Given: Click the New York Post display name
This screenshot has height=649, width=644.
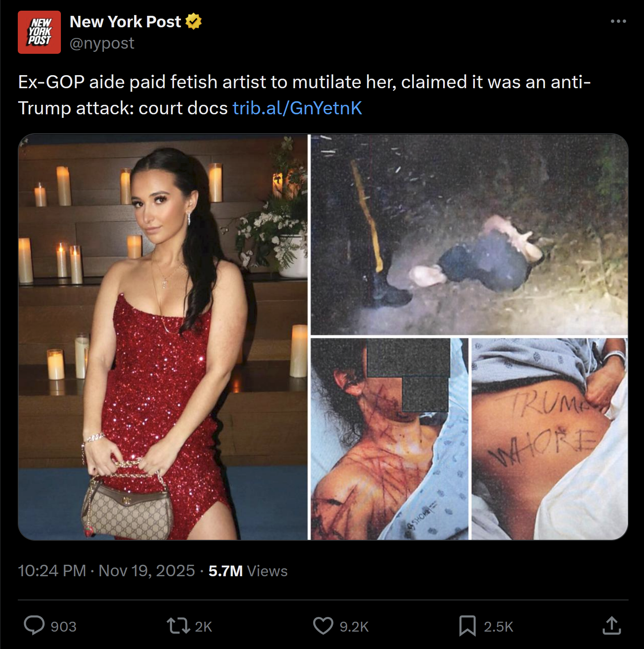Looking at the screenshot, I should (x=125, y=22).
